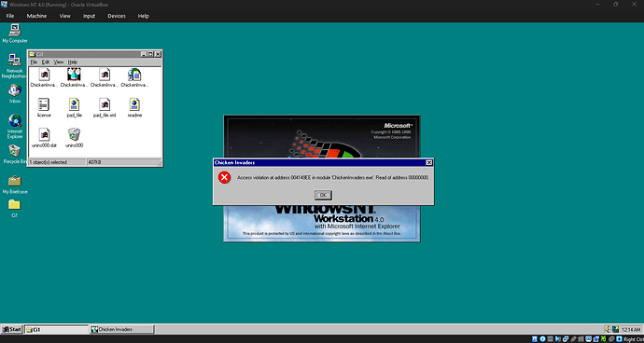Open the VirtualBox Help menu
644x343 pixels.
click(x=144, y=16)
